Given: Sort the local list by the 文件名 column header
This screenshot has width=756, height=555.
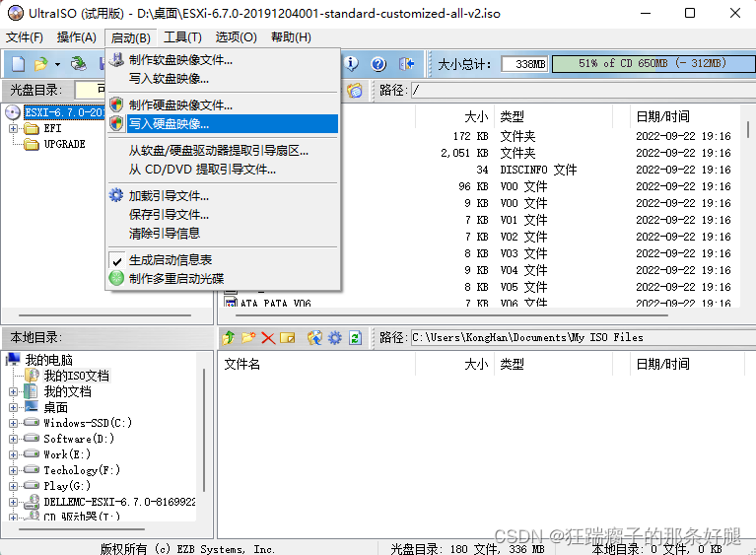Looking at the screenshot, I should tap(316, 364).
